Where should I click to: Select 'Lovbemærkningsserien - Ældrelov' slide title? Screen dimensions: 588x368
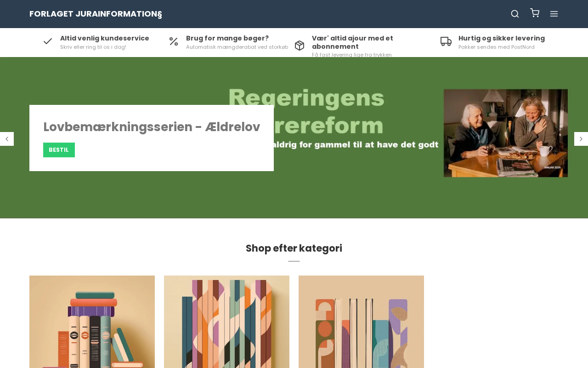point(152,127)
